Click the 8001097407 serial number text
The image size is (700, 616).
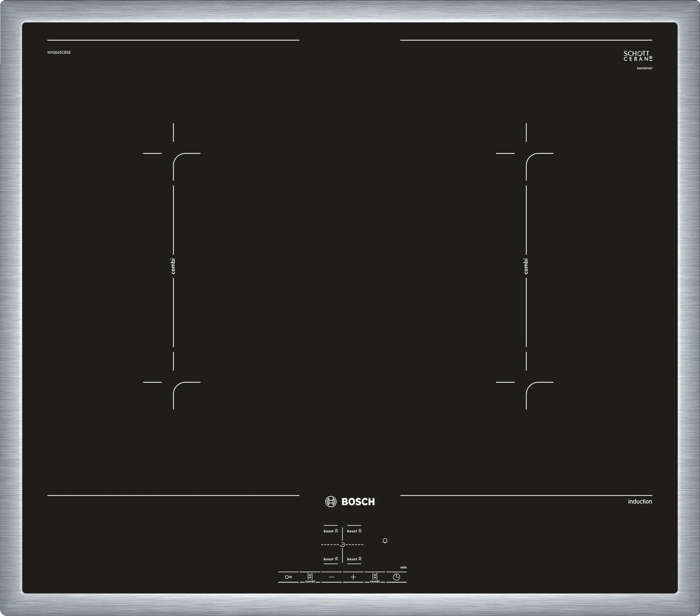pyautogui.click(x=644, y=69)
